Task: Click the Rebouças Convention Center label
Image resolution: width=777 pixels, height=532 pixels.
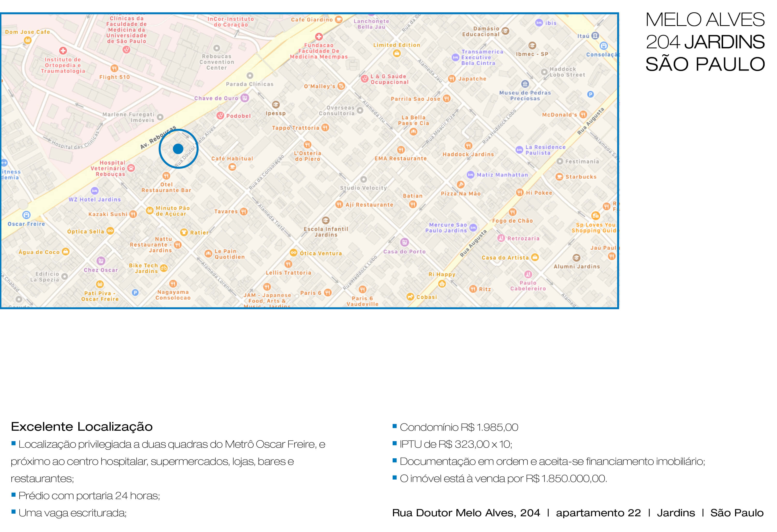Action: tap(217, 62)
